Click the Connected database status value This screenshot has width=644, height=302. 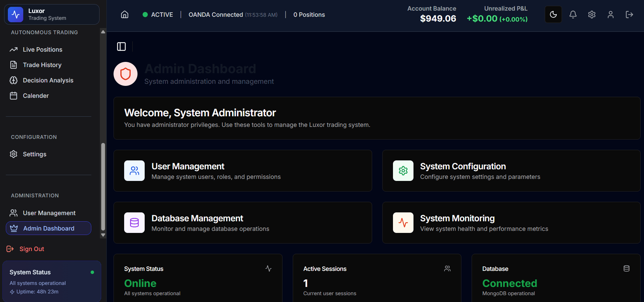tap(510, 283)
